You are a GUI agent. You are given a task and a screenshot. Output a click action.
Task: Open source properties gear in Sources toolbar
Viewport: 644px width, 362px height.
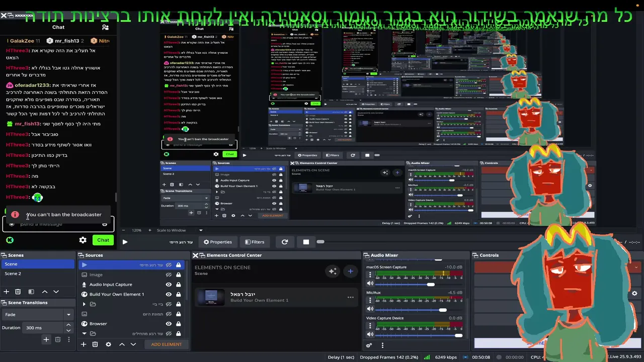pos(108,344)
